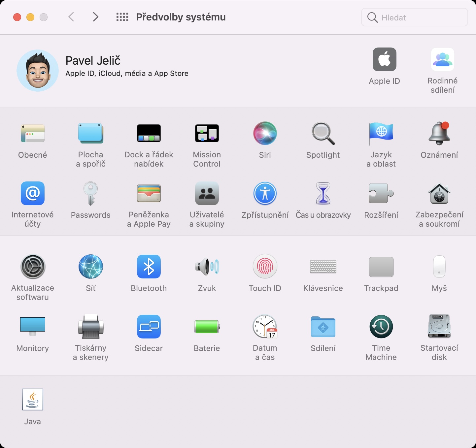The width and height of the screenshot is (476, 448).
Task: Open Spotlight preferences
Action: 323,133
